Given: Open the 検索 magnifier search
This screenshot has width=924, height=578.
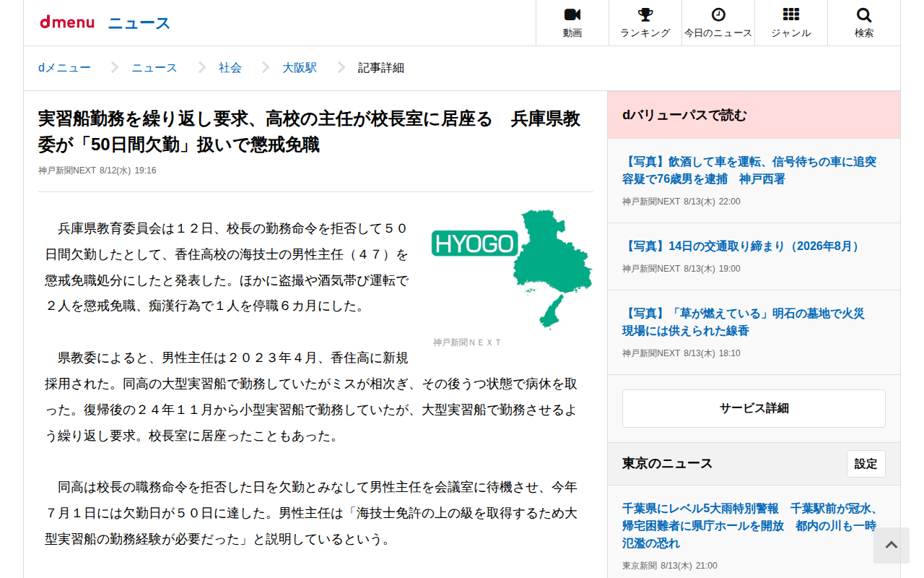Looking at the screenshot, I should pos(864,23).
